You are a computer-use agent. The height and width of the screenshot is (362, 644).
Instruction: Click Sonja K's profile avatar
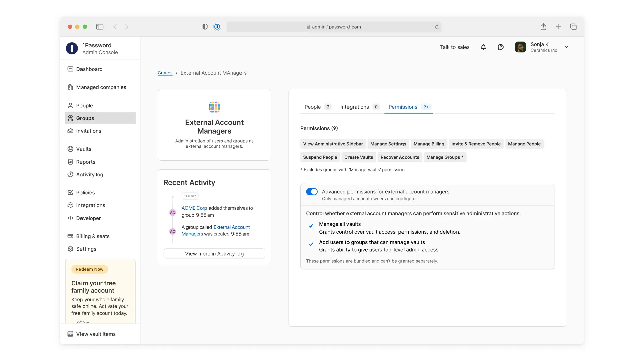click(520, 47)
